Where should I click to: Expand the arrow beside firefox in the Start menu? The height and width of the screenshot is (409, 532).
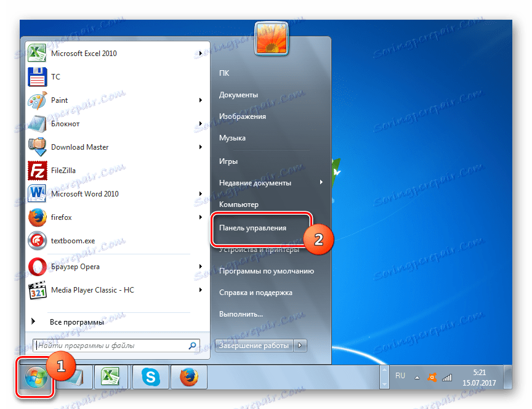click(x=201, y=217)
